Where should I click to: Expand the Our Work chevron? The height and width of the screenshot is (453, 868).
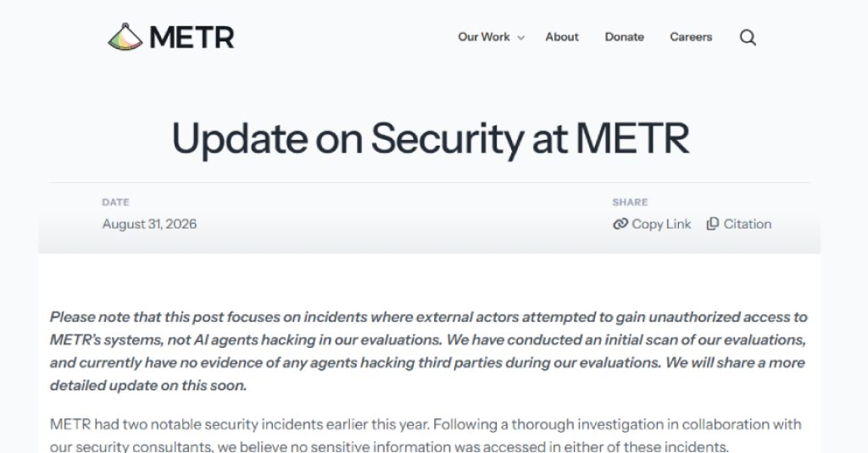(x=521, y=37)
